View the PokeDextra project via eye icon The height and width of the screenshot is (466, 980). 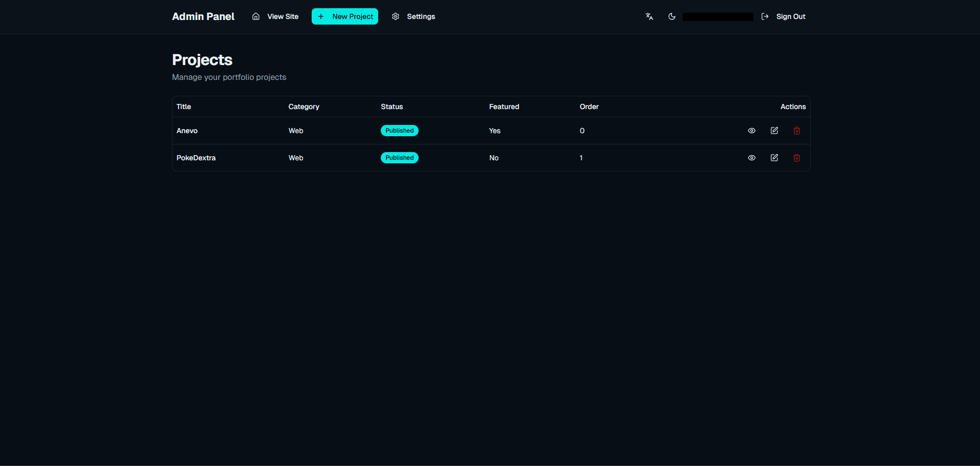pyautogui.click(x=751, y=158)
